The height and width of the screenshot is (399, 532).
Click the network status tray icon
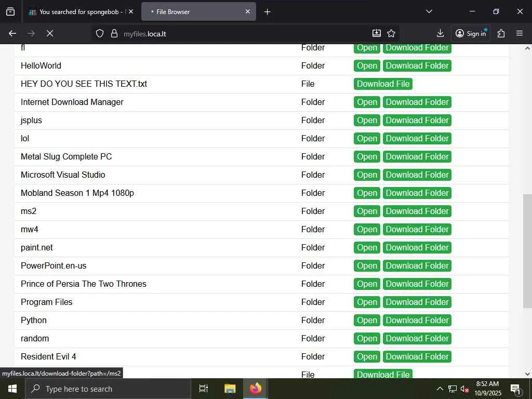tap(453, 389)
